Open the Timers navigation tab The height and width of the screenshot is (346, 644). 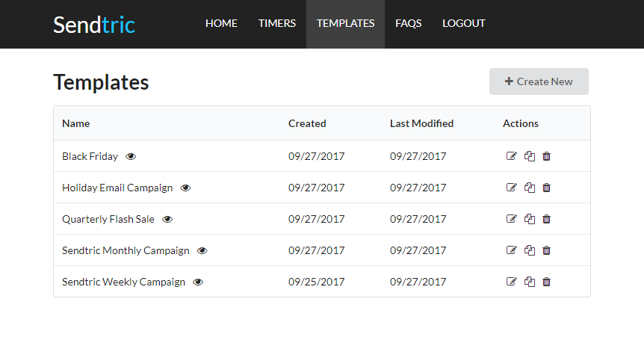click(x=277, y=23)
